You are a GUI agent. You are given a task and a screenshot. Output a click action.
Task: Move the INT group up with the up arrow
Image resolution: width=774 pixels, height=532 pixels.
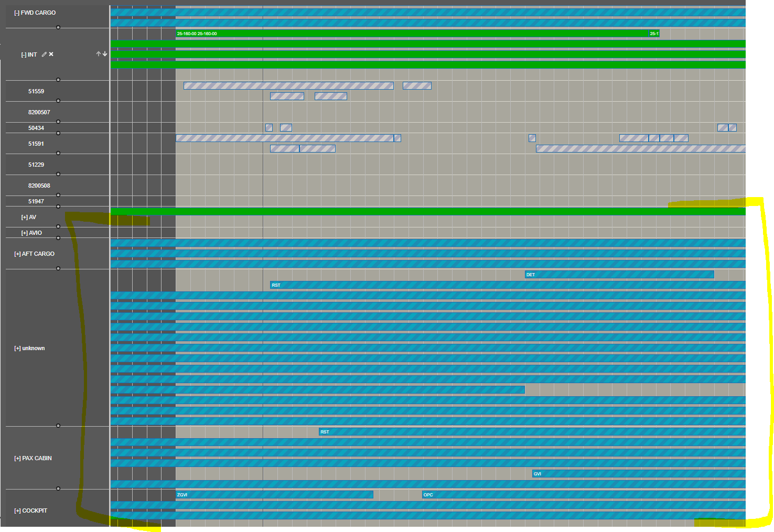click(x=98, y=53)
